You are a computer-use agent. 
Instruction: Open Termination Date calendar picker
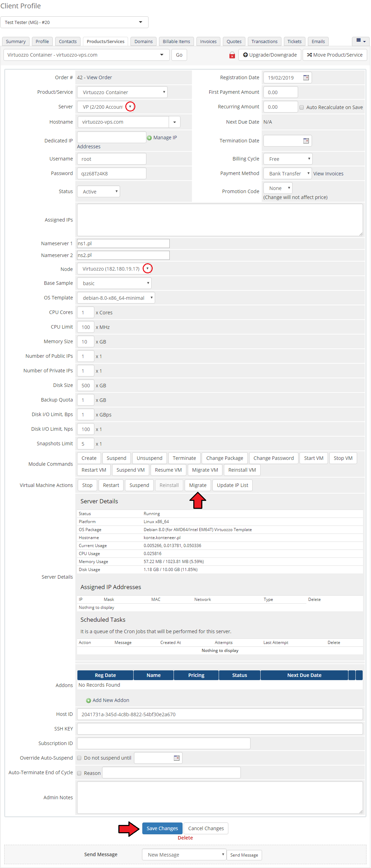(306, 141)
